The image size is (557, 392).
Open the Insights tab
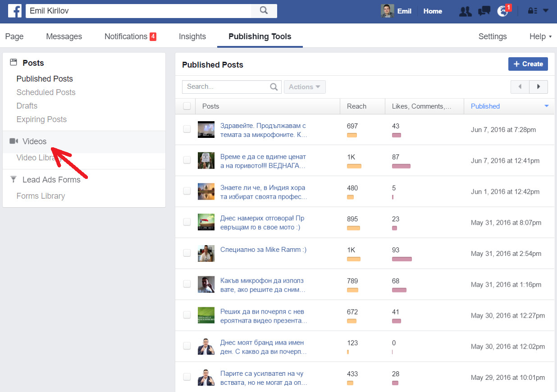pos(192,36)
